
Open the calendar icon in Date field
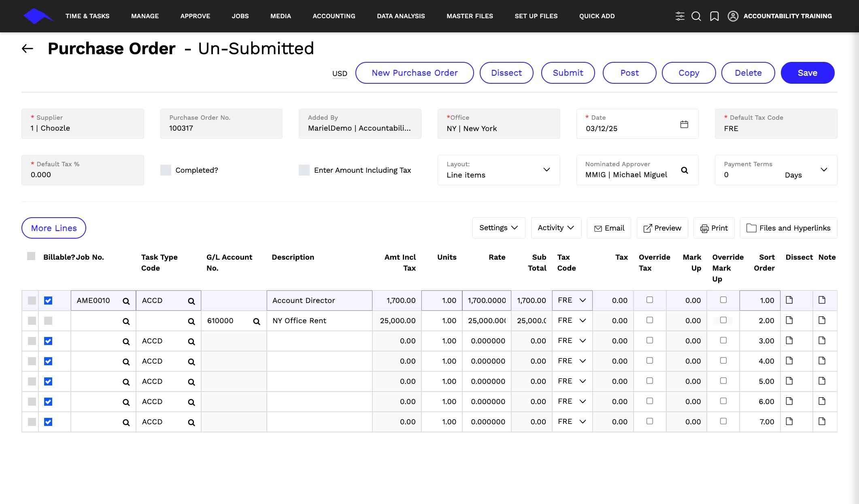pyautogui.click(x=684, y=124)
